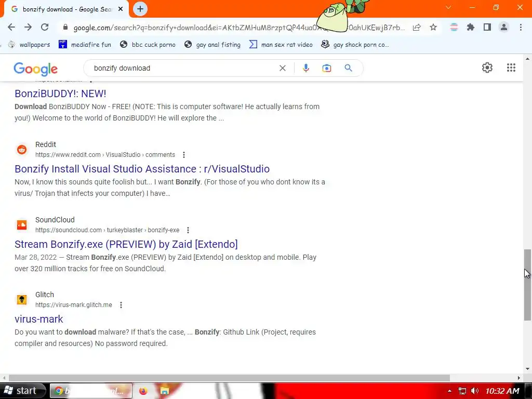This screenshot has height=399, width=532.
Task: Open the Chrome extensions puzzle icon
Action: [471, 28]
